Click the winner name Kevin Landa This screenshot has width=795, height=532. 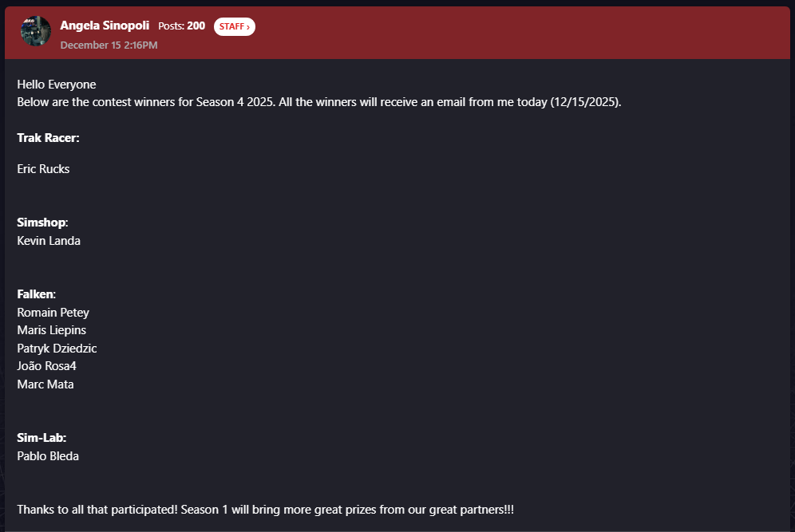[49, 240]
